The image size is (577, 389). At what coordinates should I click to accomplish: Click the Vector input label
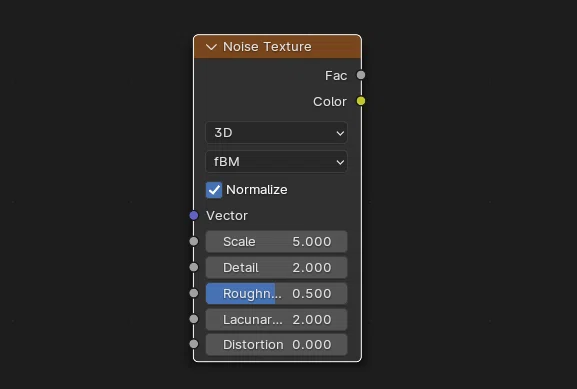click(227, 216)
